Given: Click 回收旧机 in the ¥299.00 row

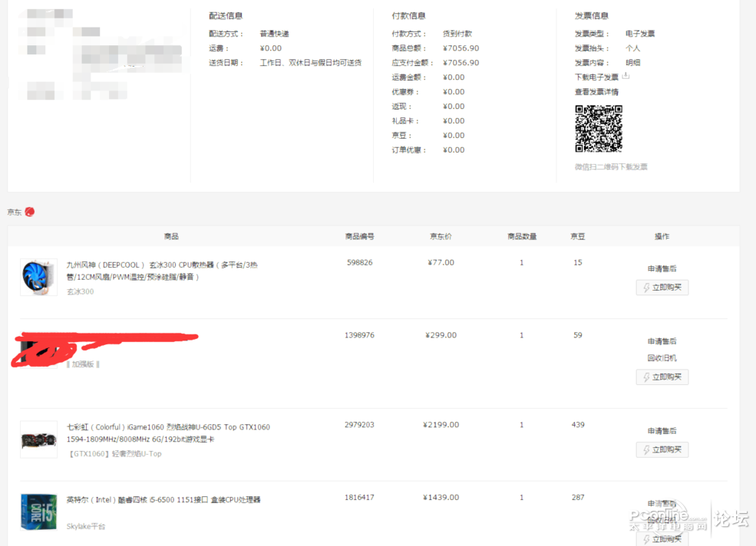Looking at the screenshot, I should pyautogui.click(x=662, y=358).
